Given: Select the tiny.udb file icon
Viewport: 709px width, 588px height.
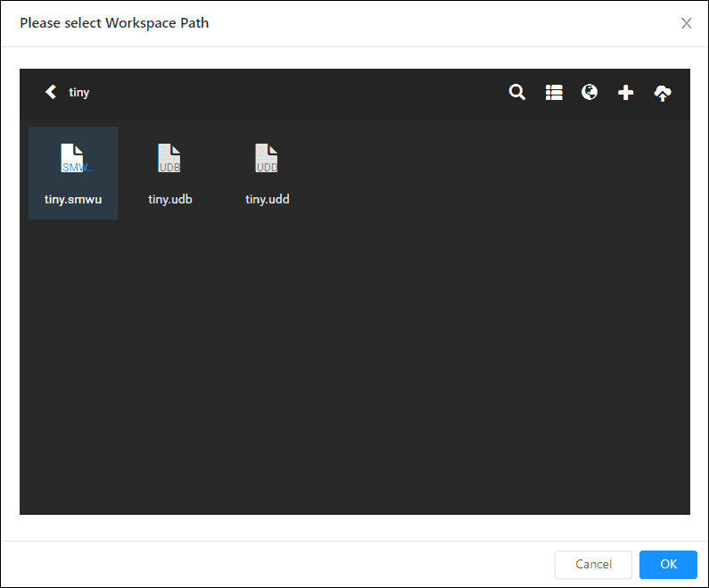Looking at the screenshot, I should point(169,159).
